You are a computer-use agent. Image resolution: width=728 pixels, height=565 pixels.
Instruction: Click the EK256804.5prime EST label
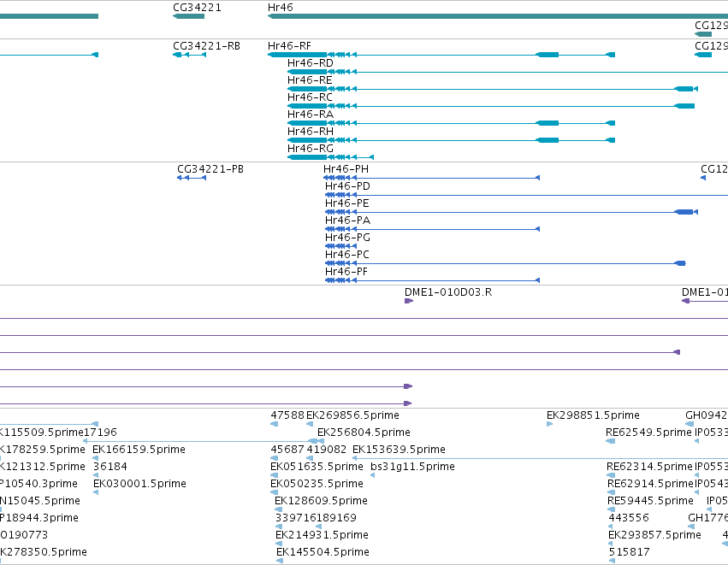(364, 433)
